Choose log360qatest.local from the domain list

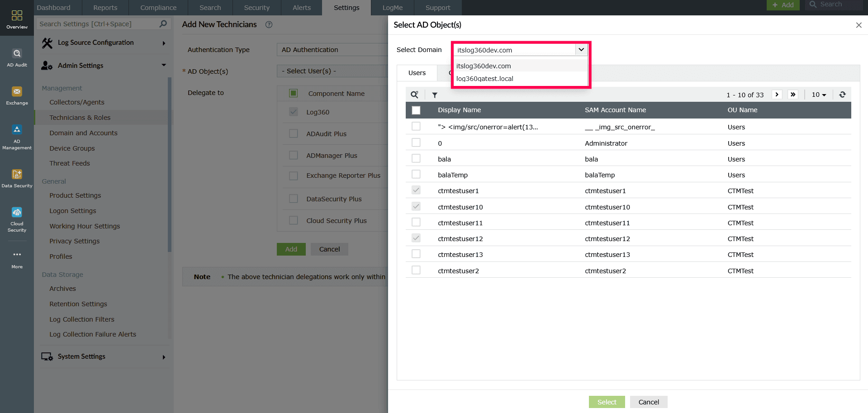[x=484, y=79]
